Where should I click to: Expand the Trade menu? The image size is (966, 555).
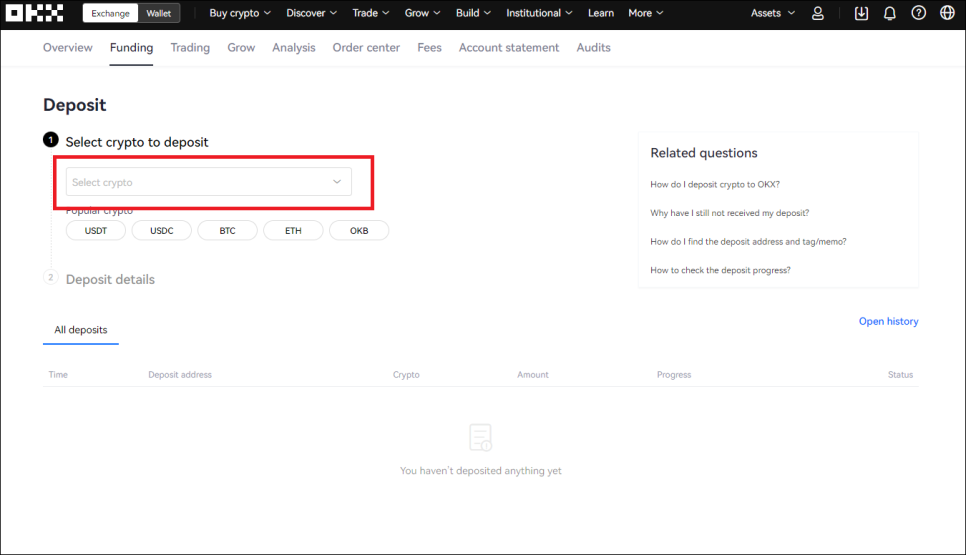point(370,13)
